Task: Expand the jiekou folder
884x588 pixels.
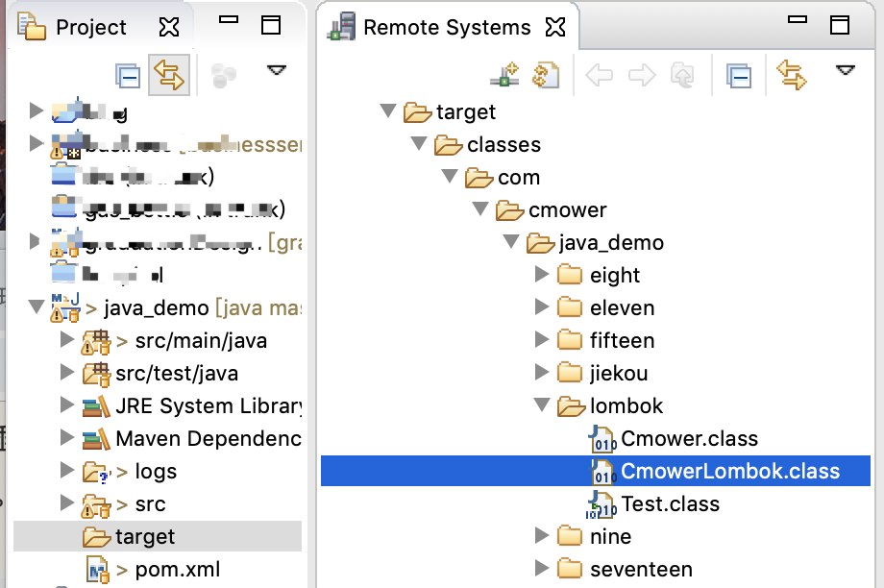Action: coord(542,373)
